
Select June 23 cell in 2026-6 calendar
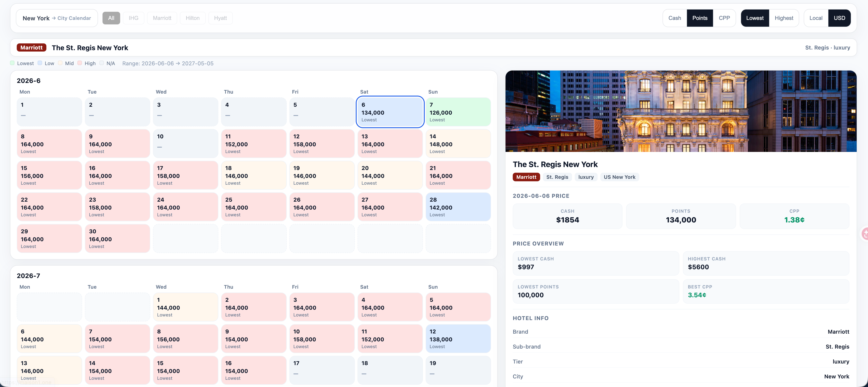pyautogui.click(x=117, y=207)
